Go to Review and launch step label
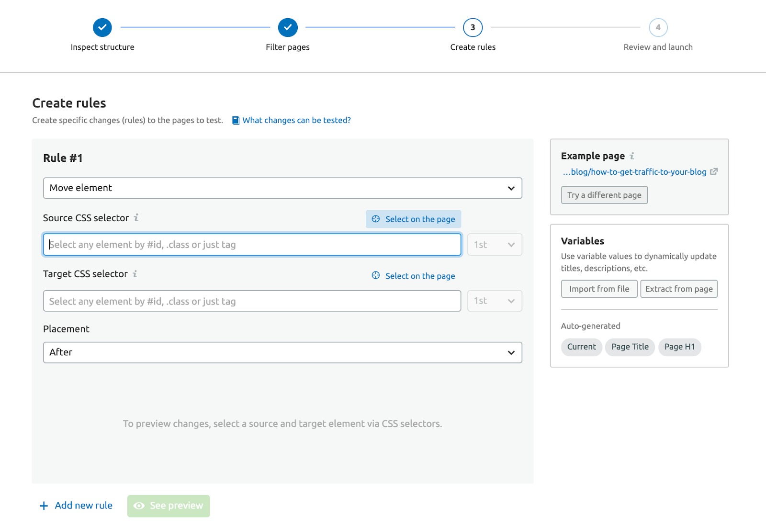The width and height of the screenshot is (766, 532). pos(658,47)
